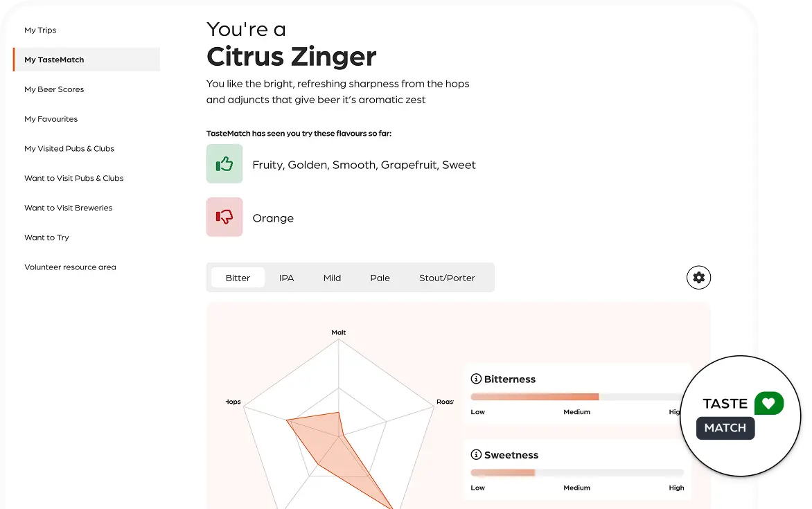The width and height of the screenshot is (812, 509).
Task: Open My Favourites page
Action: [x=51, y=119]
